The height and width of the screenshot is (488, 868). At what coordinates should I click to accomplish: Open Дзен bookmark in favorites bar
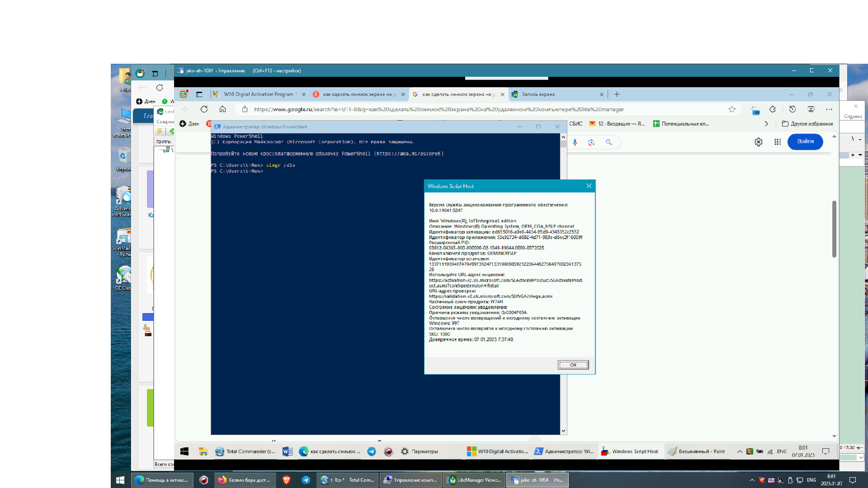click(189, 124)
